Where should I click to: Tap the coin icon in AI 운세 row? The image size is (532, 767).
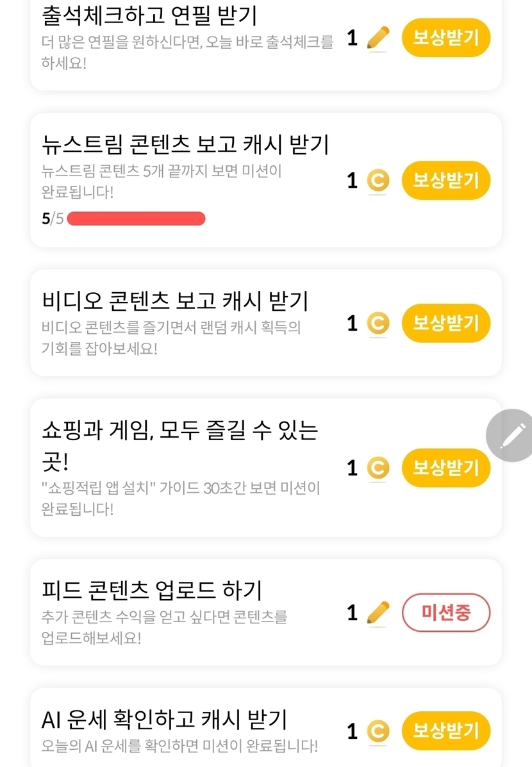pyautogui.click(x=378, y=731)
